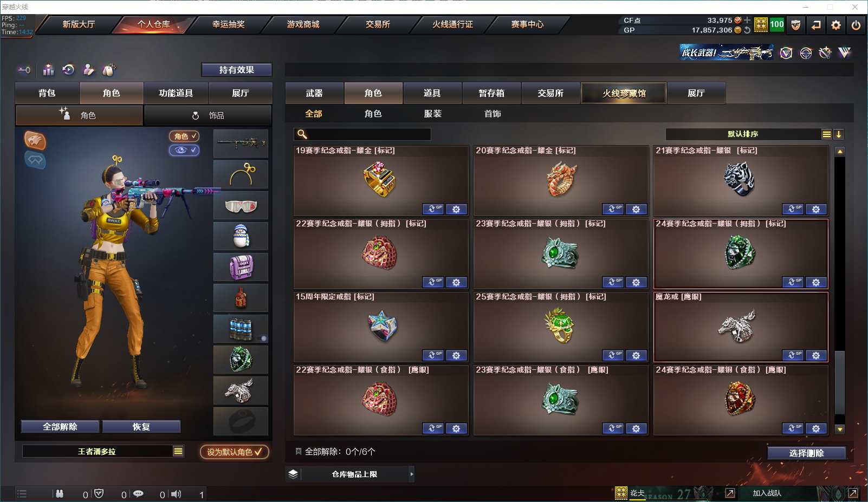Toggle the eye visibility checkbox

pos(184,150)
